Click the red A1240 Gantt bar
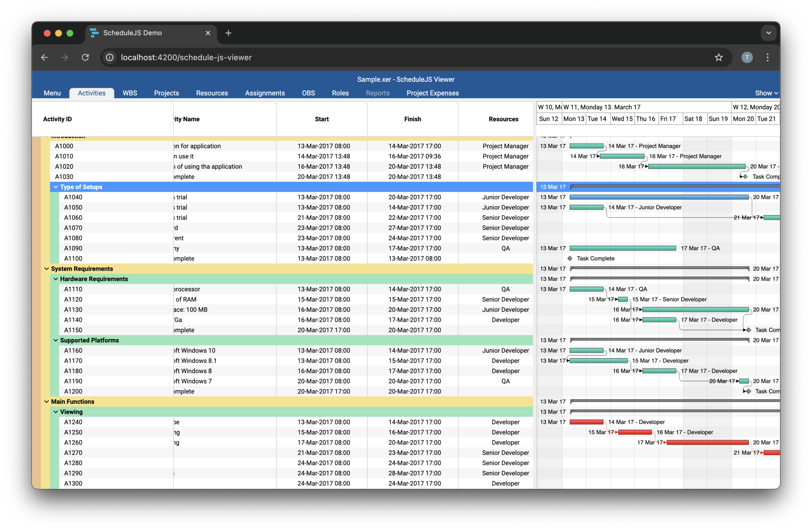 (x=586, y=422)
